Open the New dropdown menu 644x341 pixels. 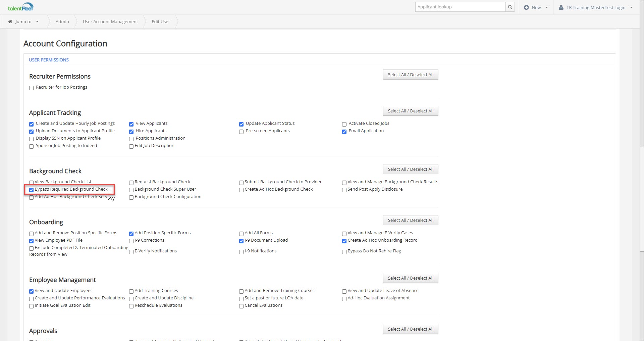click(x=536, y=7)
